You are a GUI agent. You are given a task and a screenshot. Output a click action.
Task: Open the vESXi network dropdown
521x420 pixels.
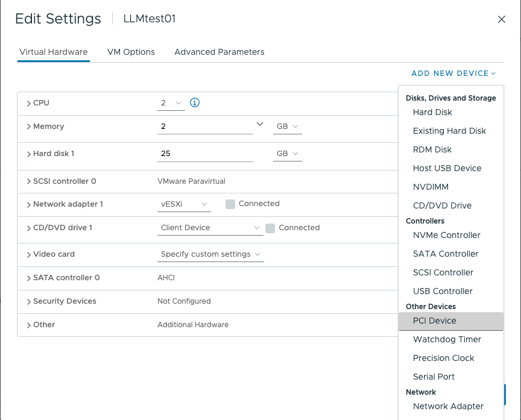tap(184, 204)
